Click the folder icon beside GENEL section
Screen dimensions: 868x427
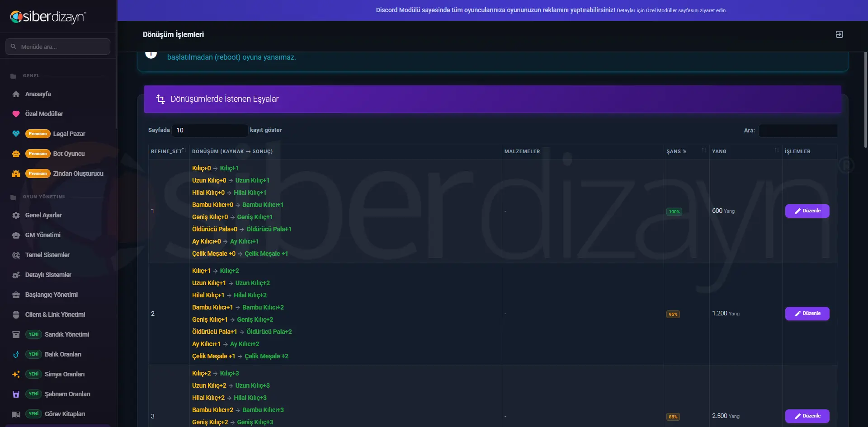(14, 76)
